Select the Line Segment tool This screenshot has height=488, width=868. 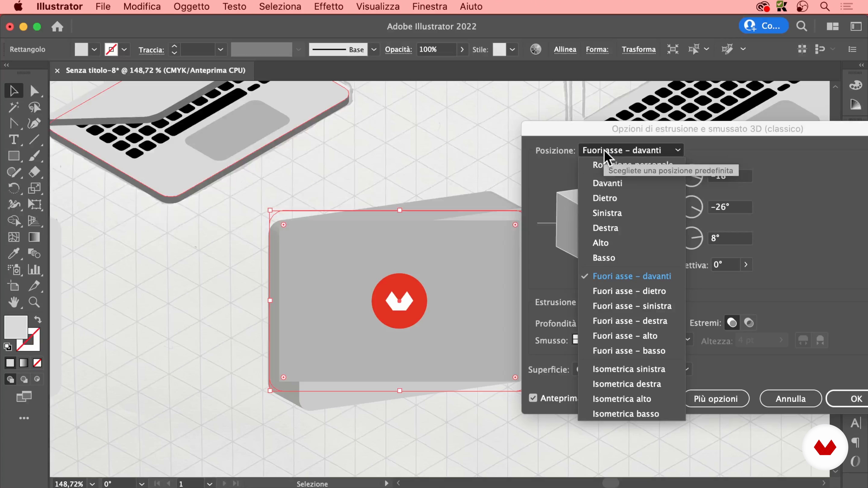tap(34, 139)
